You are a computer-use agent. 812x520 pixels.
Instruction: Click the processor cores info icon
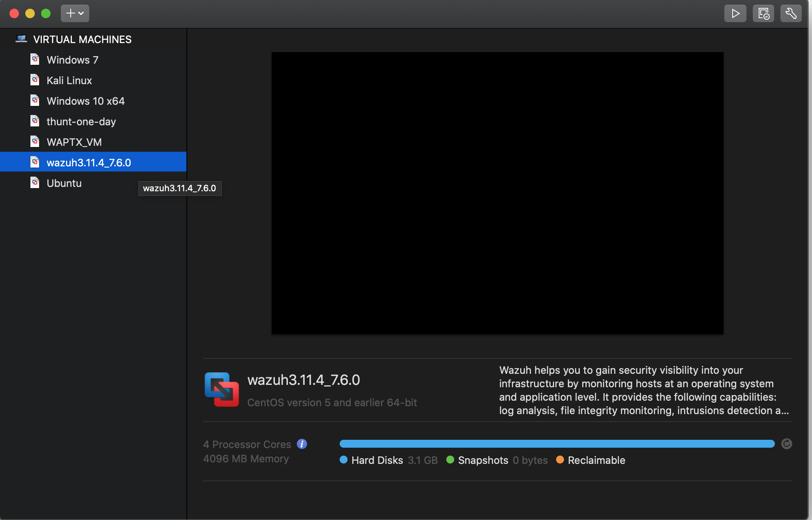point(302,444)
